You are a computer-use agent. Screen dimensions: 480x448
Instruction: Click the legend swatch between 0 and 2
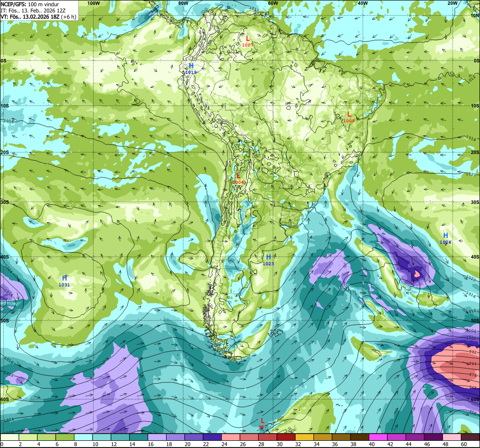pos(10,437)
